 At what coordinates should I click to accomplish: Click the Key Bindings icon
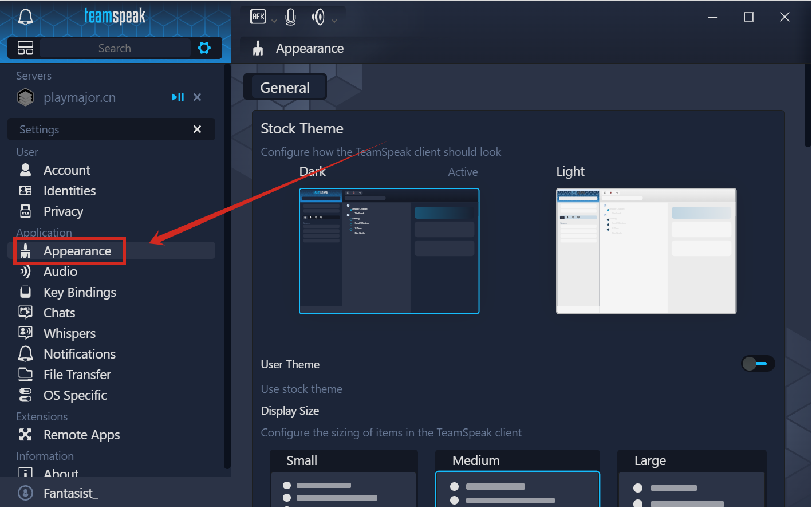25,292
